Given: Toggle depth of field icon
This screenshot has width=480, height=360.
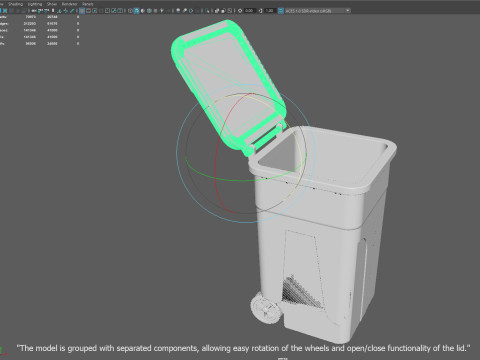Looking at the screenshot, I should coord(197,11).
